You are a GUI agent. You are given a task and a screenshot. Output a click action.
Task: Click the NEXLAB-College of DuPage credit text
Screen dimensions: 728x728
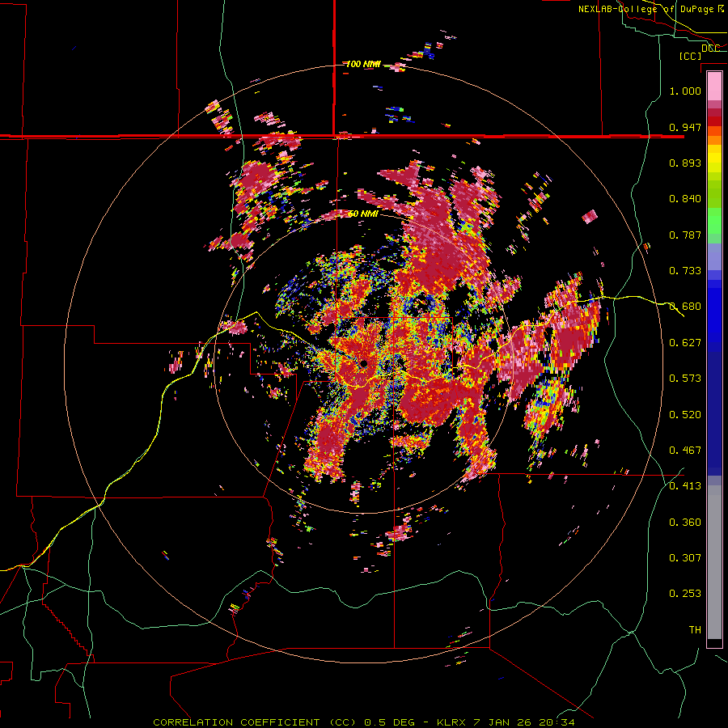point(650,9)
